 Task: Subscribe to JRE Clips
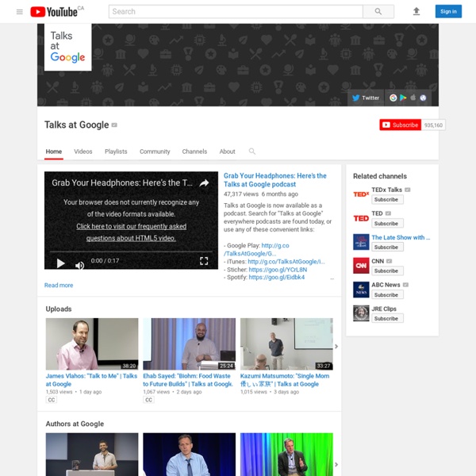click(x=387, y=318)
